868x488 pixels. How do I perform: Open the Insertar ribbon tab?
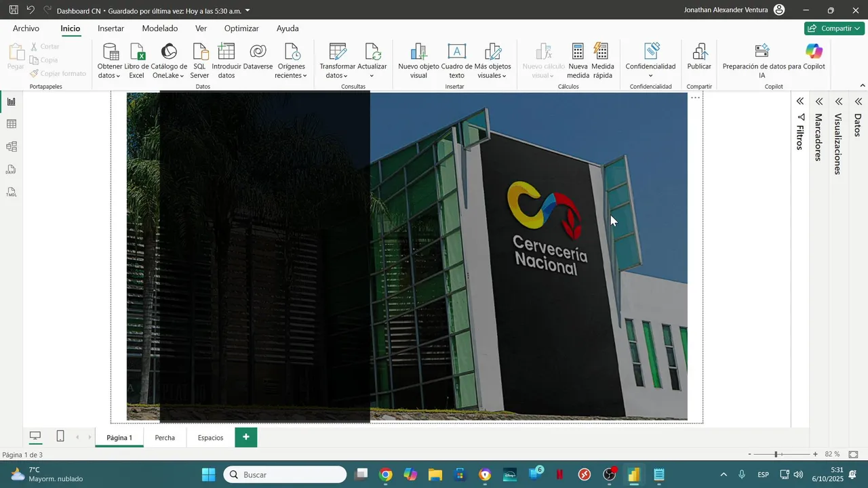(x=111, y=28)
